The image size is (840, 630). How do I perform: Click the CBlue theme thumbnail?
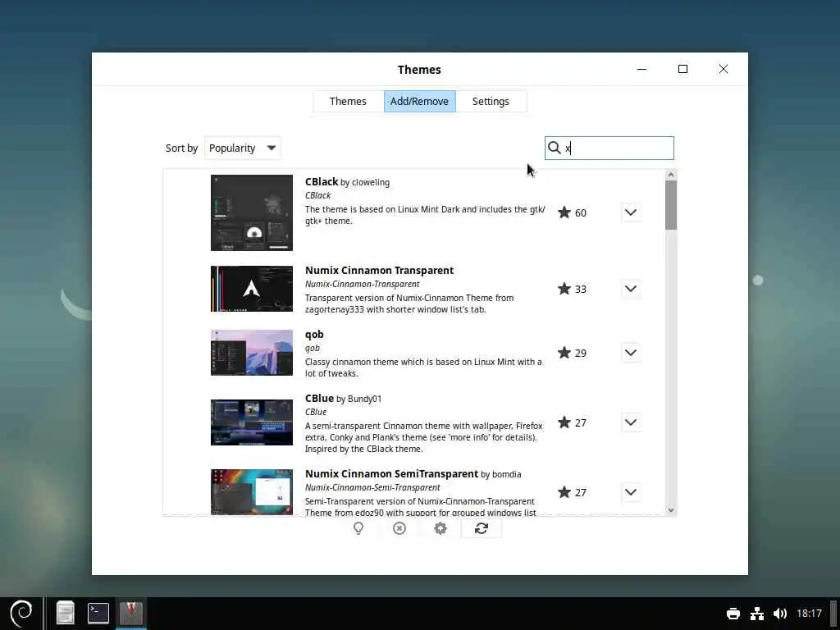(252, 422)
